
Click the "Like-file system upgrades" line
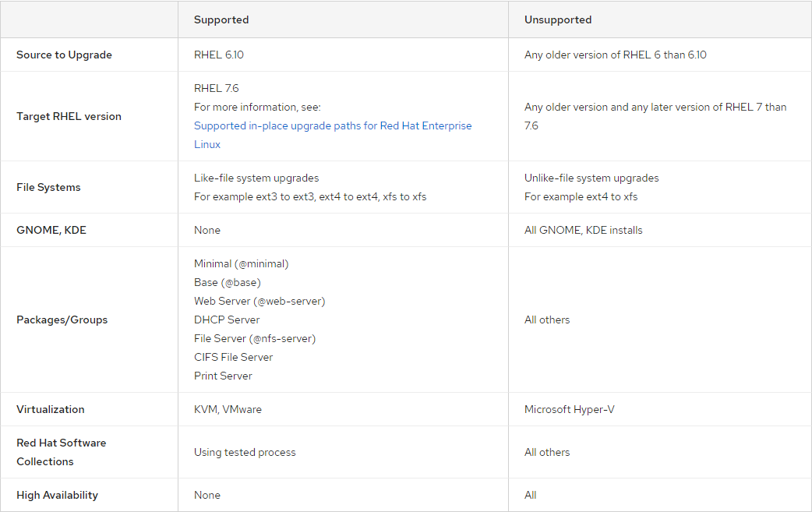[x=256, y=178]
